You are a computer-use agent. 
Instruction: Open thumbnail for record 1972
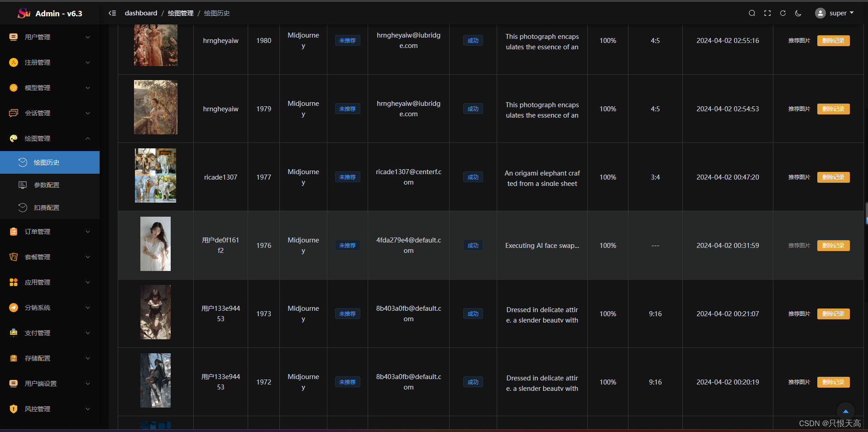[x=155, y=380]
